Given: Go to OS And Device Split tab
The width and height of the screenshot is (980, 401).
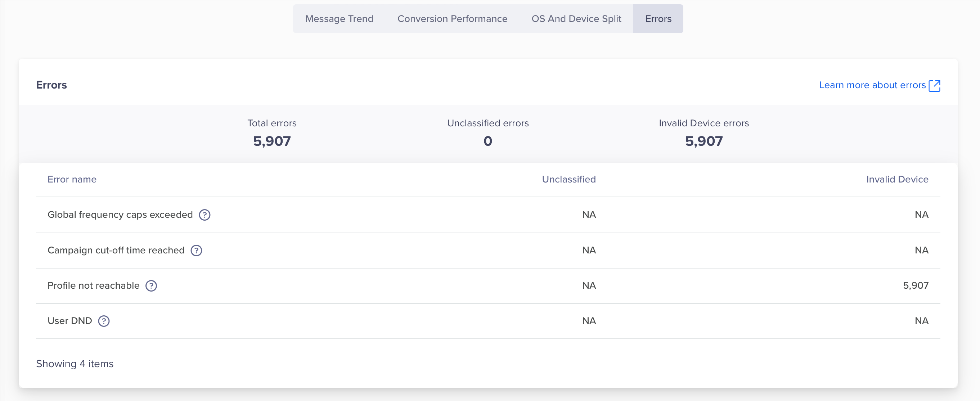Looking at the screenshot, I should (x=576, y=19).
